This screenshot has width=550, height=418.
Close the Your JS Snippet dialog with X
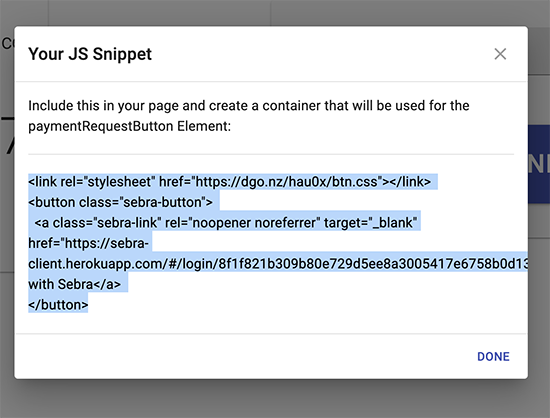[x=500, y=54]
